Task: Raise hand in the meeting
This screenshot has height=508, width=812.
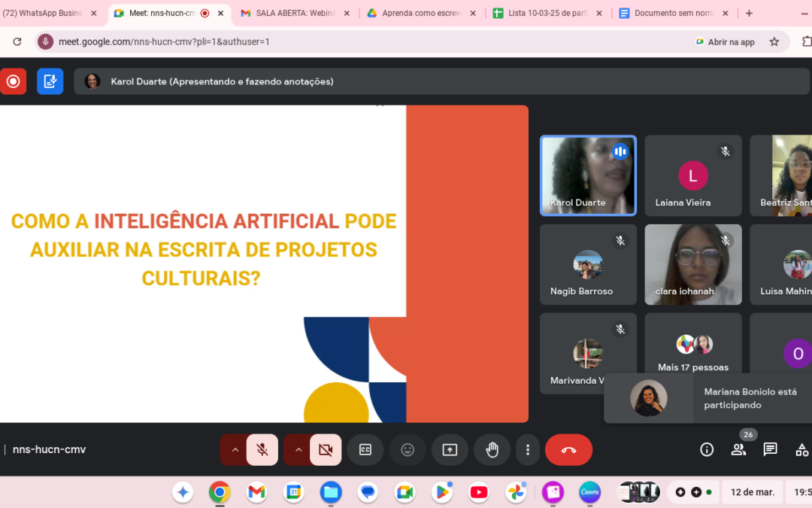Action: pos(492,450)
